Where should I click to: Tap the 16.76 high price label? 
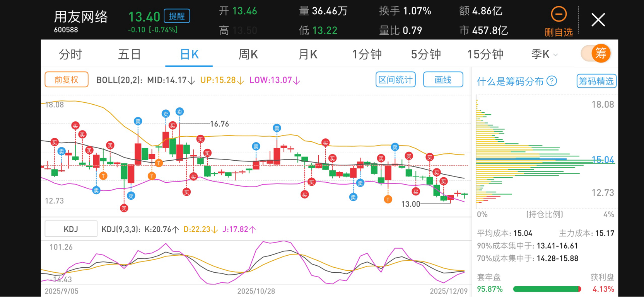219,124
